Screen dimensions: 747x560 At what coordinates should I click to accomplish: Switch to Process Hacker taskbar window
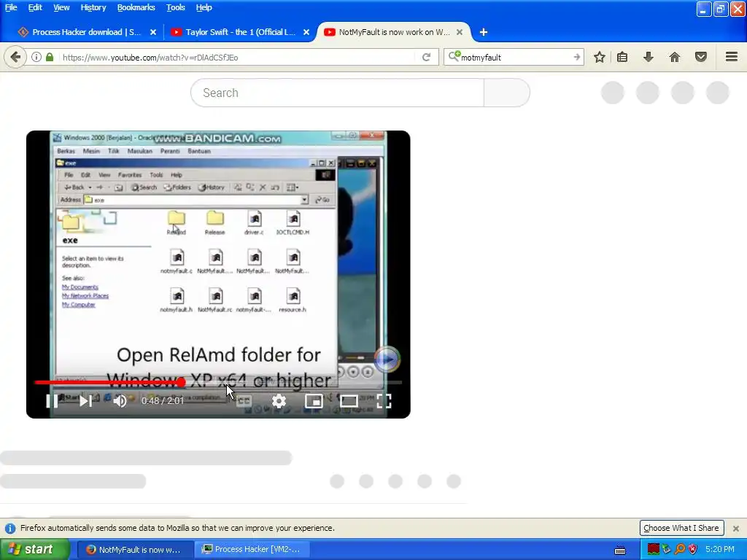click(252, 550)
